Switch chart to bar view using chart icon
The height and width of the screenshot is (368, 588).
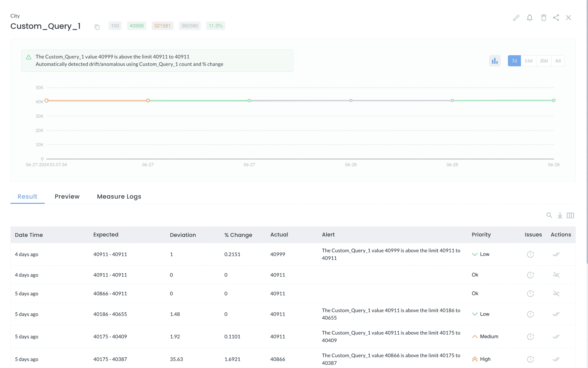(495, 61)
